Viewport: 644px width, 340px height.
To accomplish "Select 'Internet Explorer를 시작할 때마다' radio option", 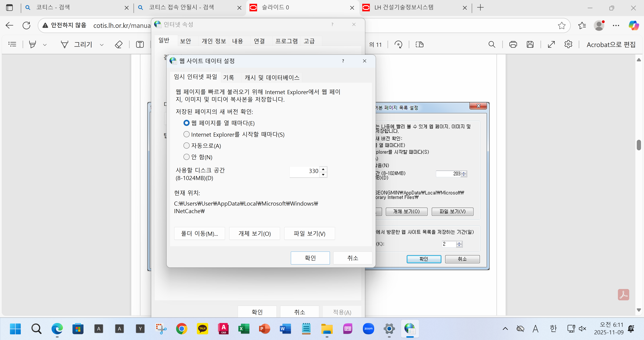I will (186, 134).
